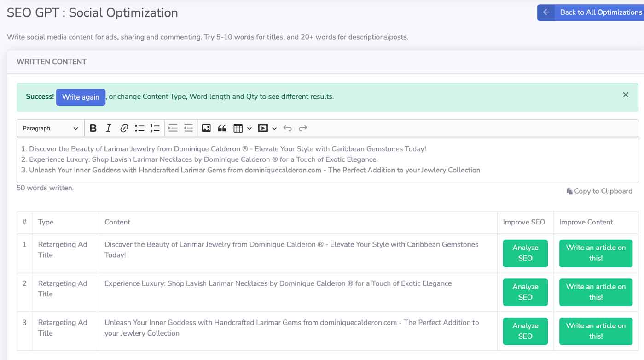Toggle bold formatting in editor toolbar
This screenshot has height=360, width=644.
(x=93, y=129)
